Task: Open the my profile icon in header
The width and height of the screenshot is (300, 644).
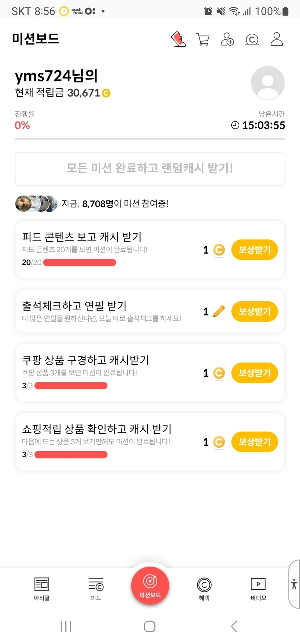Action: point(277,39)
